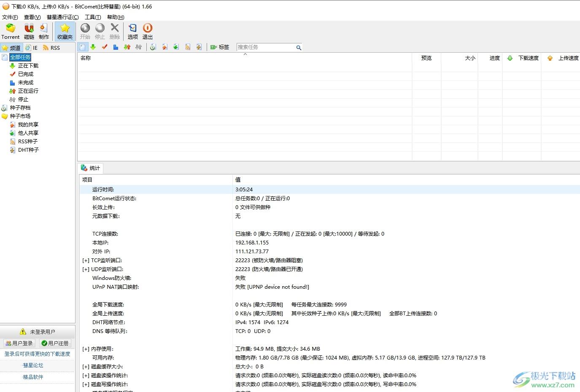
Task: Sort by the 下载速度 column header
Action: pos(523,58)
